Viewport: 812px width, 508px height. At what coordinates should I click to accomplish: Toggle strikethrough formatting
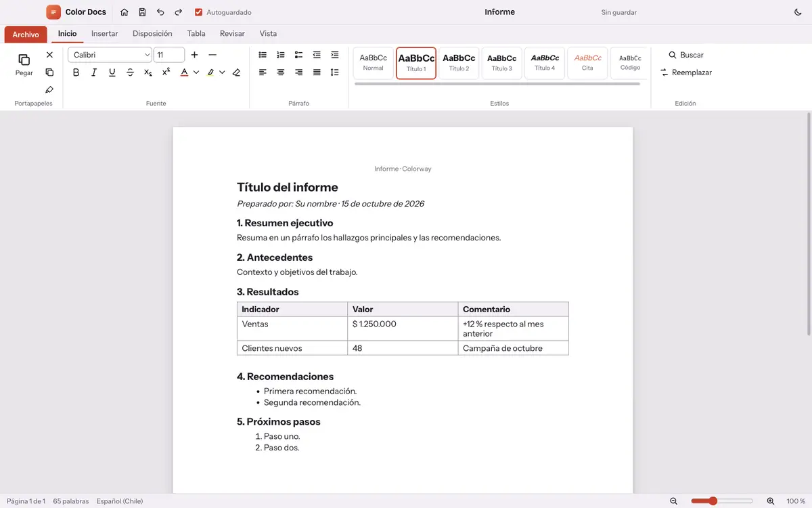[x=130, y=72]
